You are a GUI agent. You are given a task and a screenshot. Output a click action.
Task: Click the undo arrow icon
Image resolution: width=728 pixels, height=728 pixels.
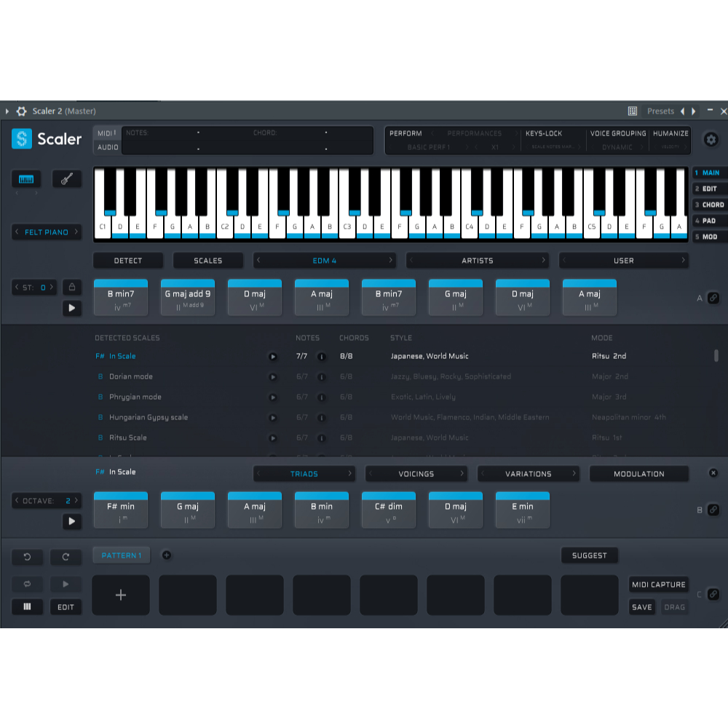coord(27,557)
